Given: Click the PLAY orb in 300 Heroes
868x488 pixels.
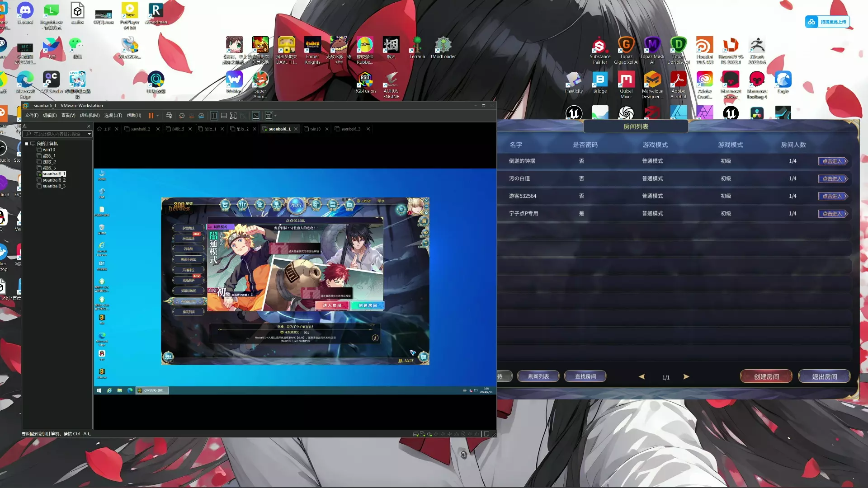Looking at the screenshot, I should point(296,205).
